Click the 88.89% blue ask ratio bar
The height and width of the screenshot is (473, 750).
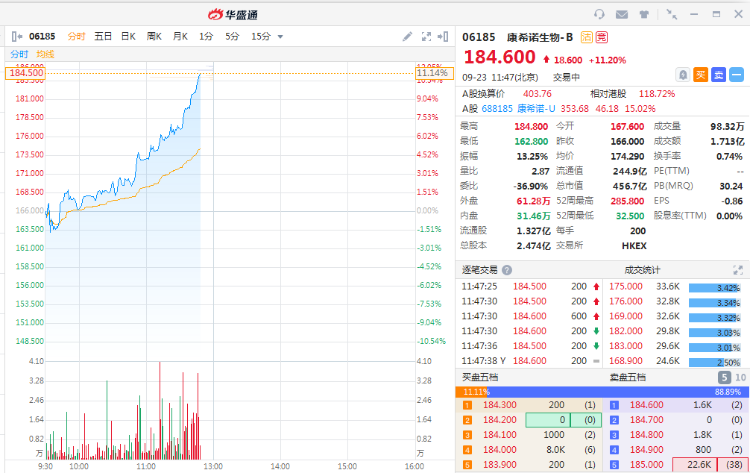pos(618,392)
